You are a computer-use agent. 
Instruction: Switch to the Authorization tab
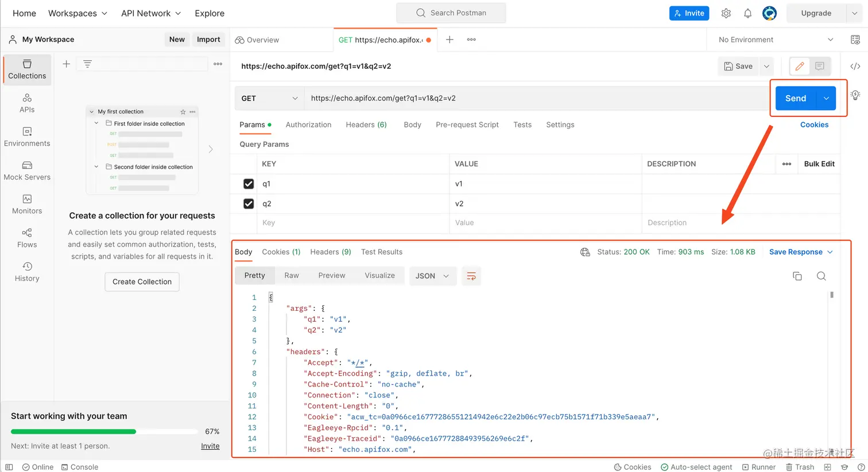[x=308, y=124]
